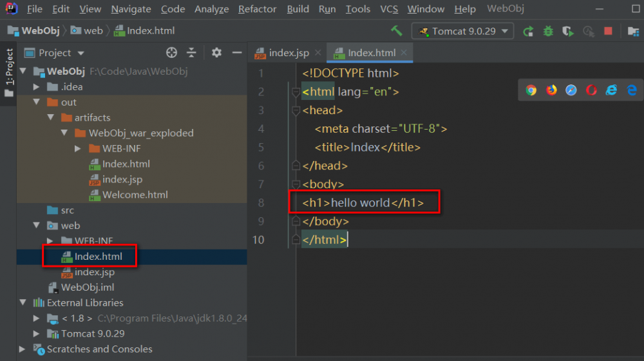The width and height of the screenshot is (644, 361).
Task: Collapse the WebObj_war_exploded folder
Action: [x=64, y=133]
